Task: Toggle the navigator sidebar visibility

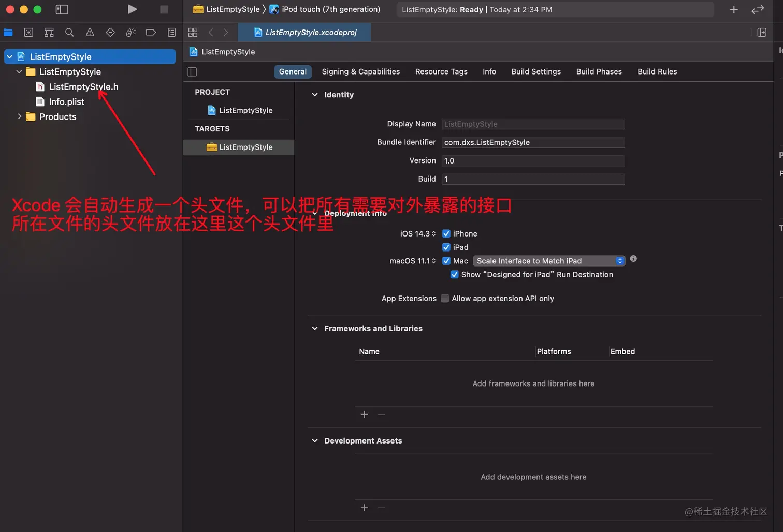Action: click(x=62, y=9)
